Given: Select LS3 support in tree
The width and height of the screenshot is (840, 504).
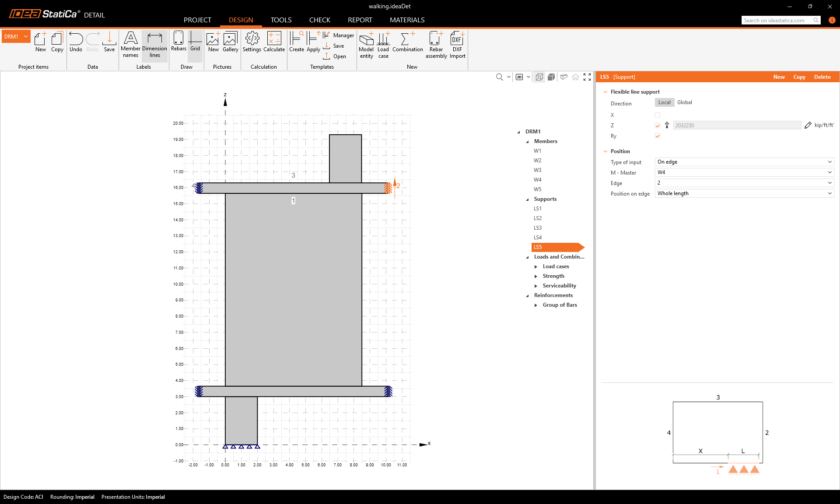Looking at the screenshot, I should pyautogui.click(x=537, y=228).
